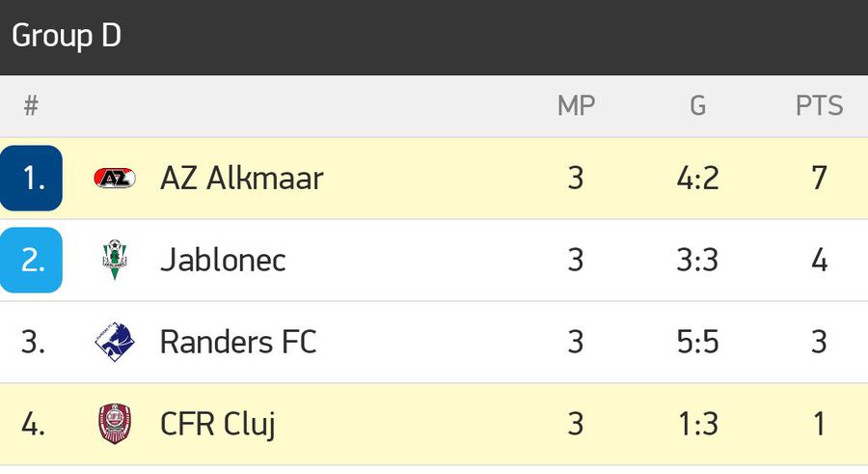Viewport: 868px width, 474px height.
Task: Select the Group D header title
Action: (67, 36)
